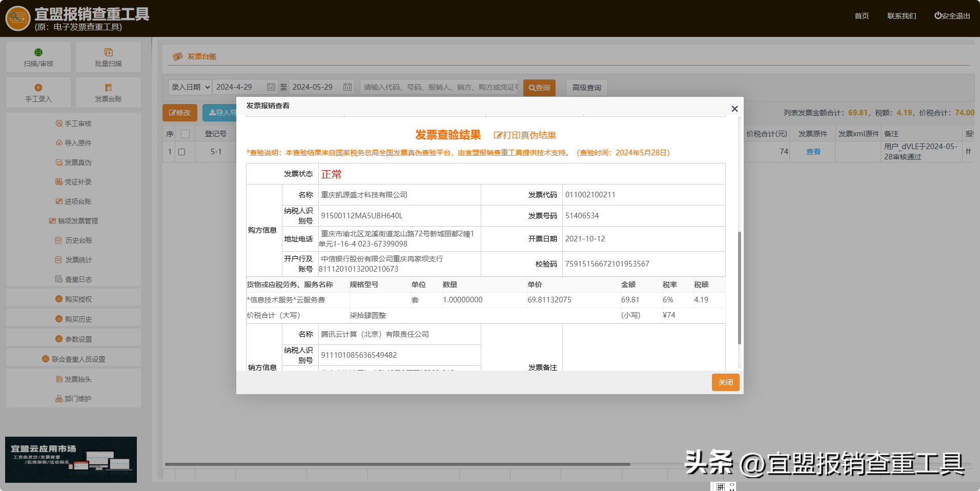This screenshot has width=980, height=491.
Task: Open 联系我们 in the top bar
Action: click(x=902, y=16)
